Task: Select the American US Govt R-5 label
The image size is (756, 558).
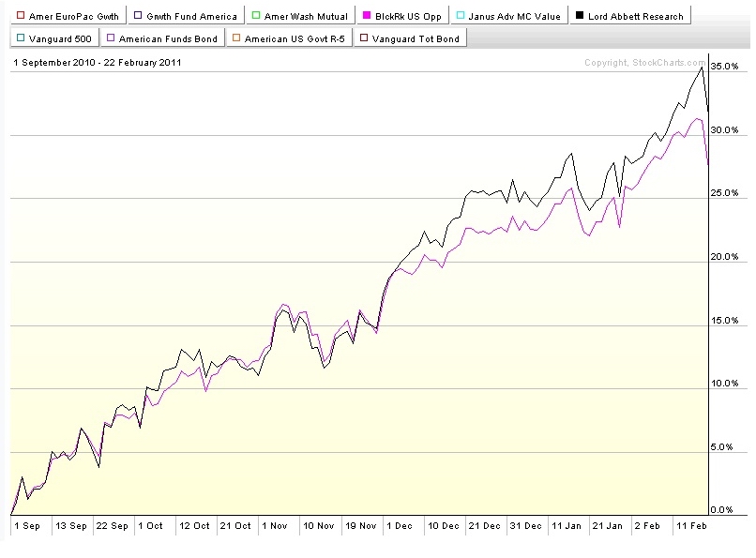Action: 295,39
